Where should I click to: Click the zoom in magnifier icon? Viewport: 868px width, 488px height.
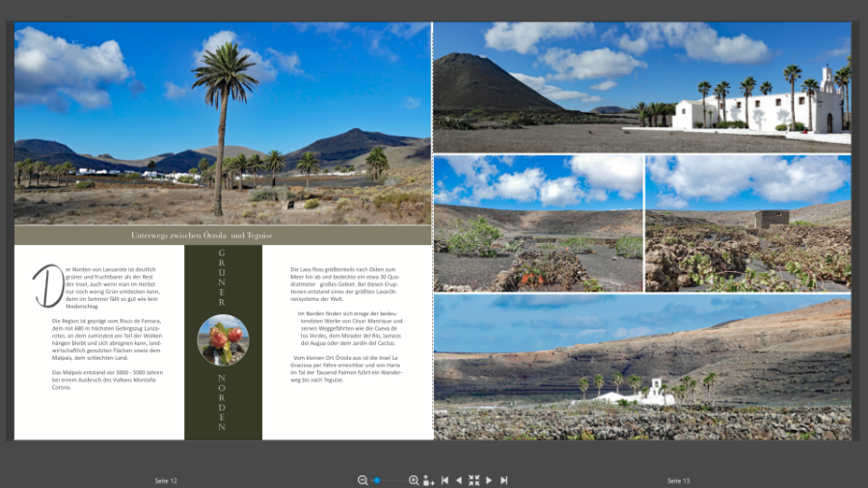pyautogui.click(x=414, y=480)
